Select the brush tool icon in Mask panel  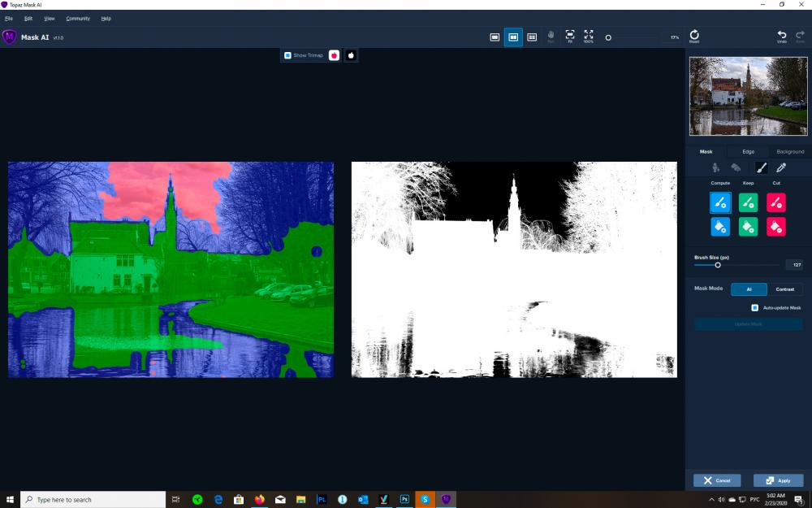coord(762,167)
